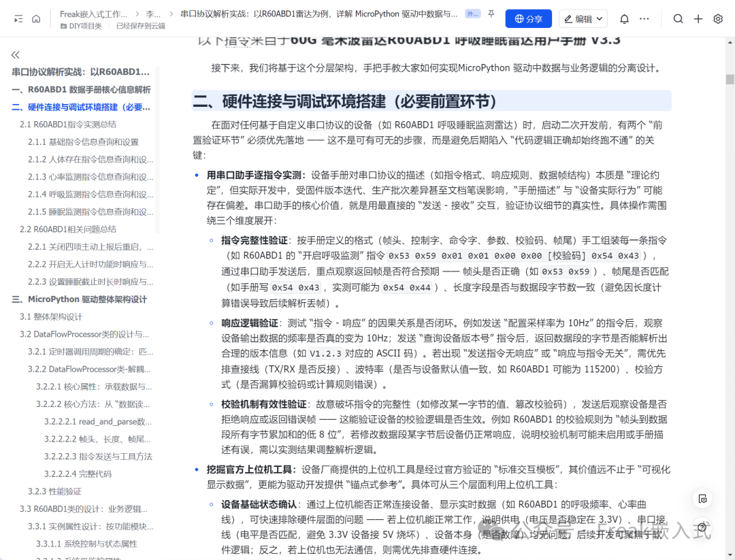Click the search magnifier icon
Viewport: 735px width, 560px height.
(x=678, y=19)
